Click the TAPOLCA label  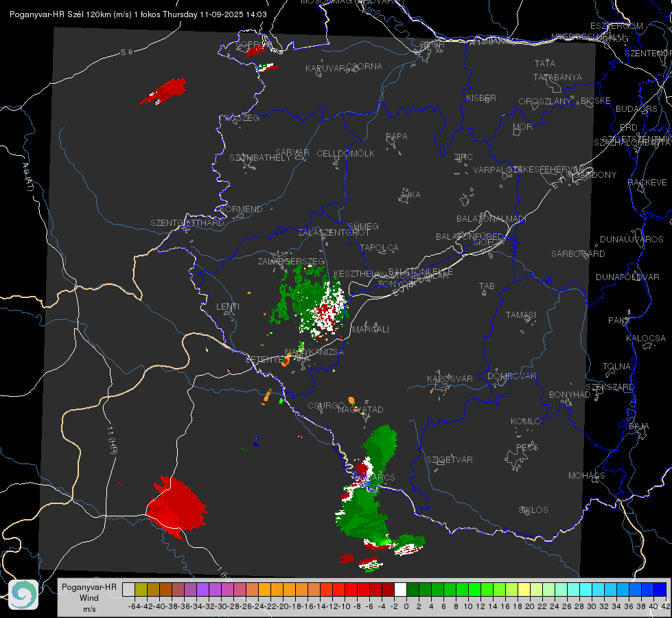click(x=379, y=248)
